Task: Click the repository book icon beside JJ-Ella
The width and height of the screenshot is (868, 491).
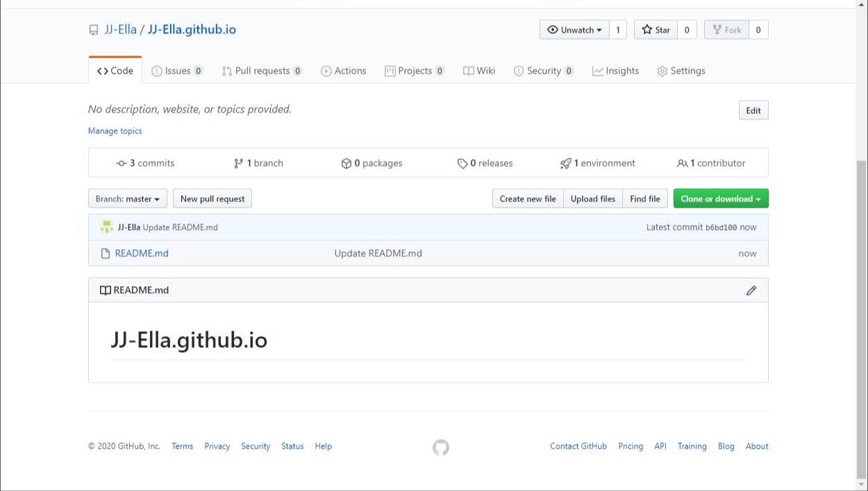Action: pyautogui.click(x=94, y=30)
